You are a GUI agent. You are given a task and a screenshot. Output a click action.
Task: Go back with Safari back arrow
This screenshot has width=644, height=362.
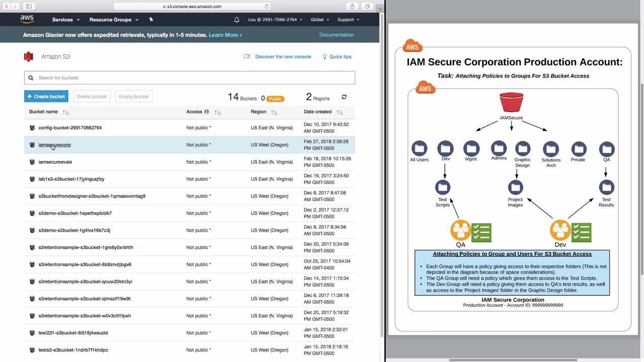click(x=7, y=7)
